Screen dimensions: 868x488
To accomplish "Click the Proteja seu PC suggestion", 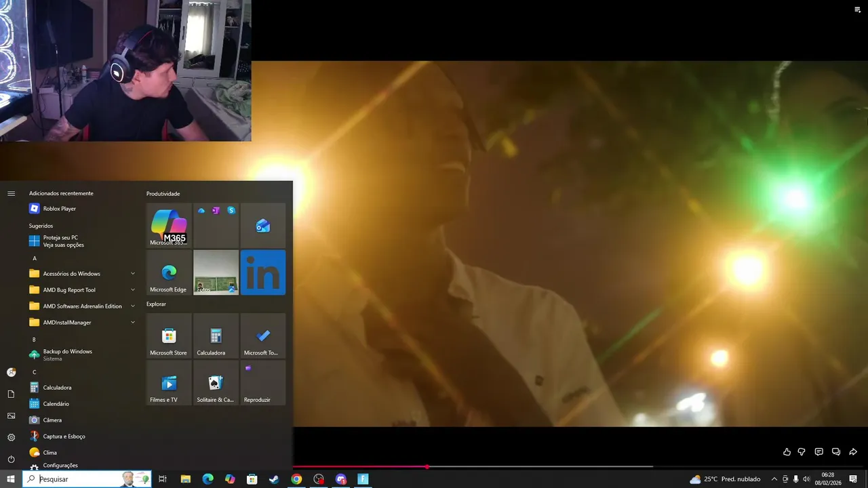I will pos(83,241).
